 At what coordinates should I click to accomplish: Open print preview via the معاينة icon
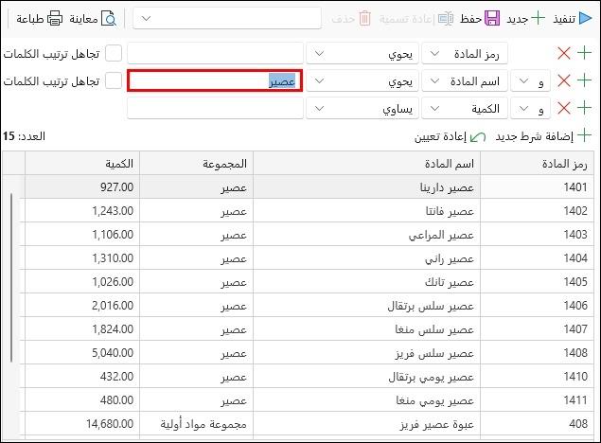[108, 18]
